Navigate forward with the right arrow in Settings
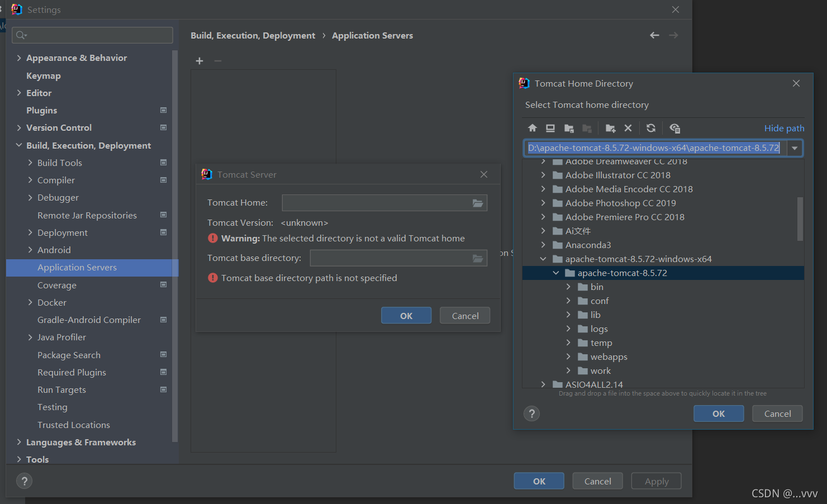The image size is (827, 504). 673,35
